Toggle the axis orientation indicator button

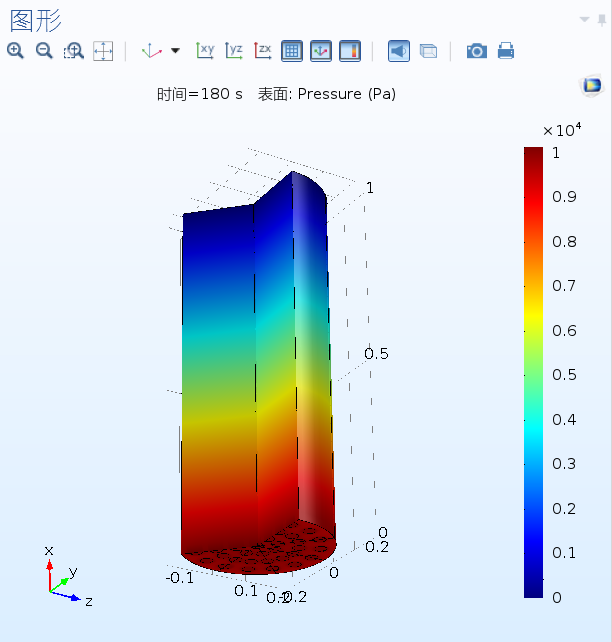click(321, 51)
